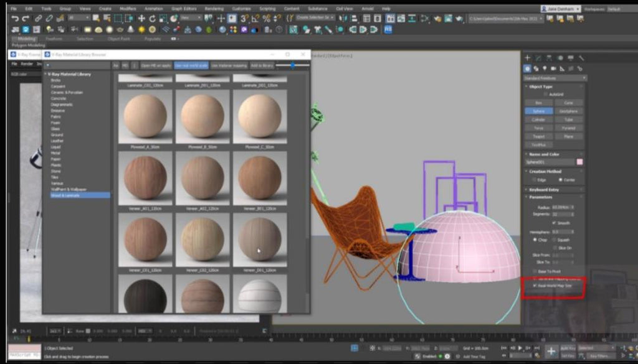Toggle the Smooth checkbox
The height and width of the screenshot is (364, 638).
554,223
